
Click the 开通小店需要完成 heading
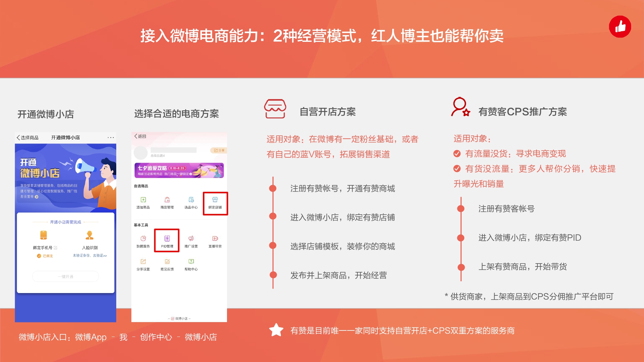pos(66,222)
